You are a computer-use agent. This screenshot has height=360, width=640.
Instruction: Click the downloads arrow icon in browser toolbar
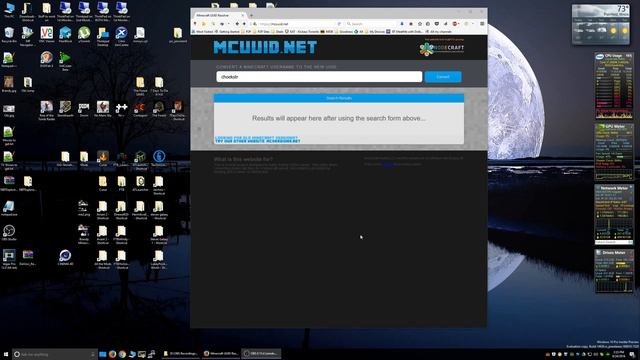coord(402,24)
